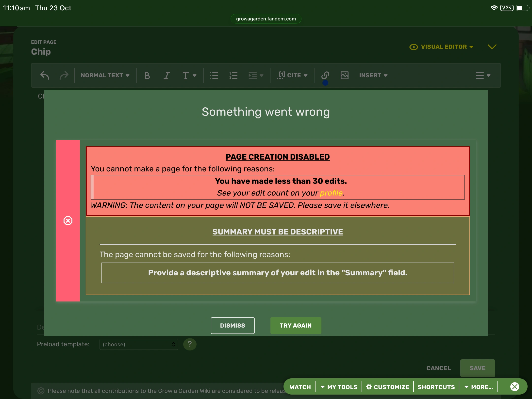Open My Tools menu
Image resolution: width=532 pixels, height=399 pixels.
(x=339, y=387)
